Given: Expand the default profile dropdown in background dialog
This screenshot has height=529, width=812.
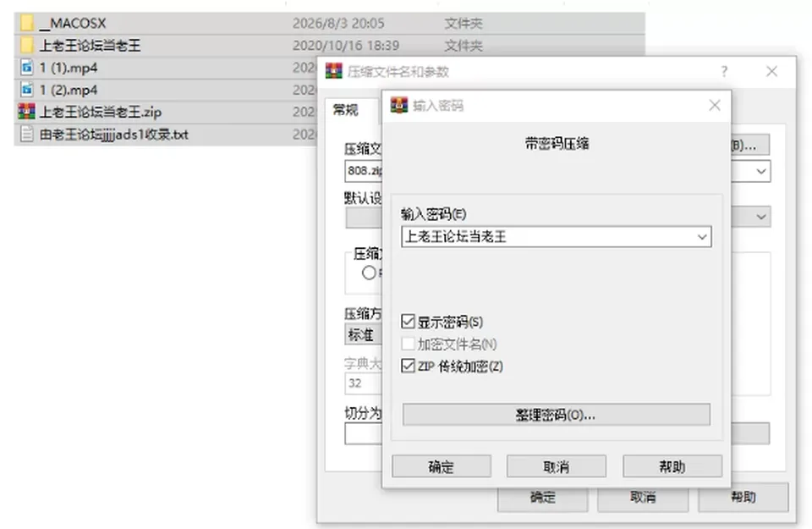Looking at the screenshot, I should click(760, 217).
